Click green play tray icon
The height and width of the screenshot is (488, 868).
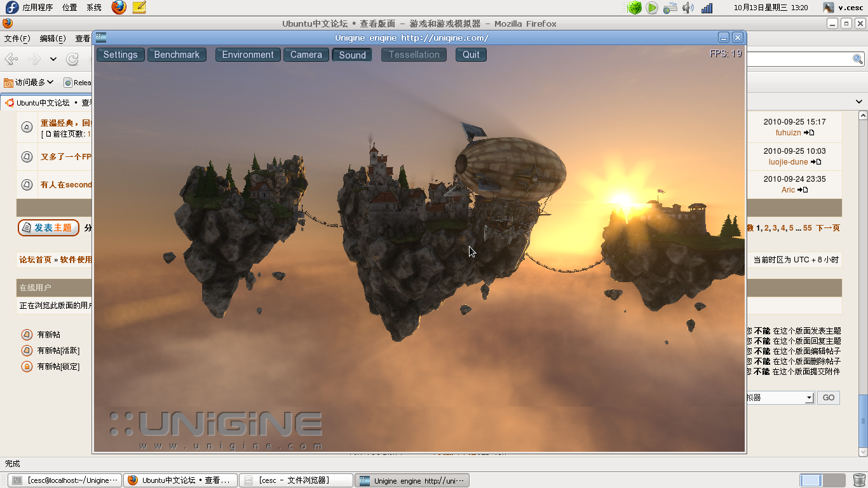(652, 8)
